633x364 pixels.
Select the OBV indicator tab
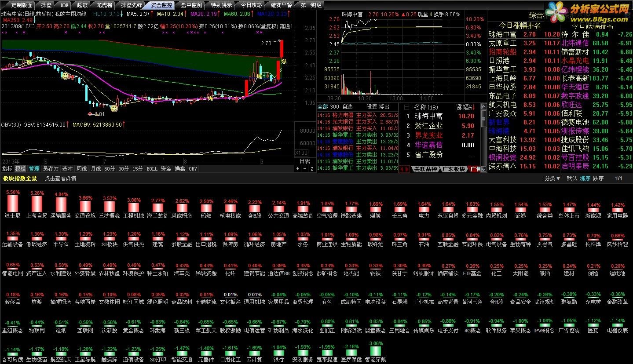pyautogui.click(x=193, y=169)
